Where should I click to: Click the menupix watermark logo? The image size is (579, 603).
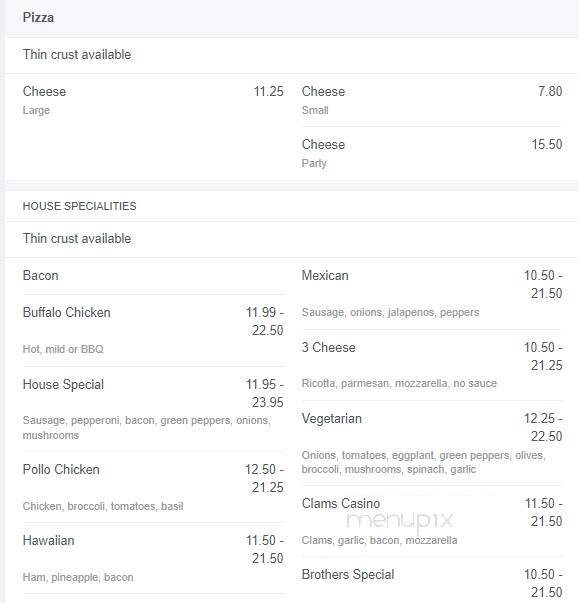pos(400,521)
